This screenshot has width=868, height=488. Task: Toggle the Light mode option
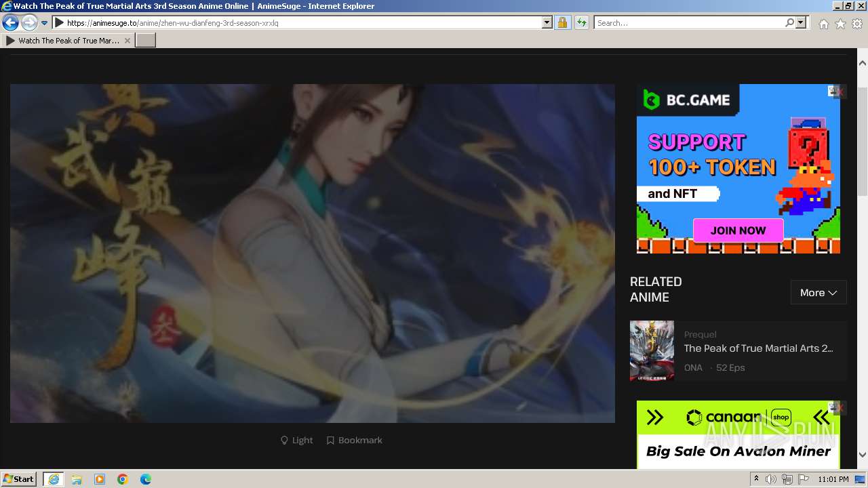(x=297, y=440)
